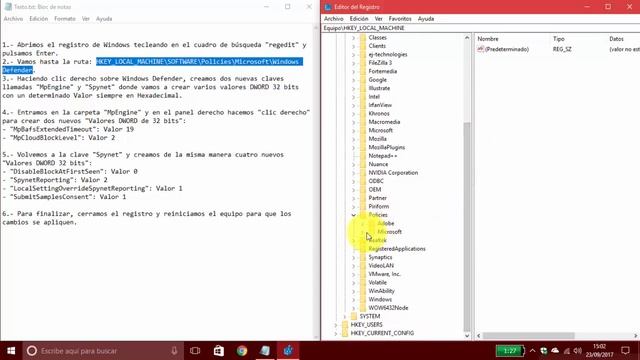
Task: Open Notepad's Edición menu
Action: [38, 19]
